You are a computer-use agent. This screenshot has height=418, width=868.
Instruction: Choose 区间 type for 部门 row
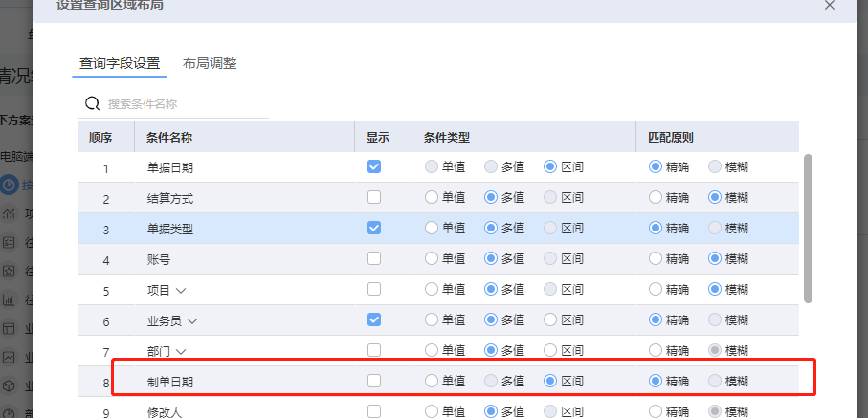(x=550, y=351)
